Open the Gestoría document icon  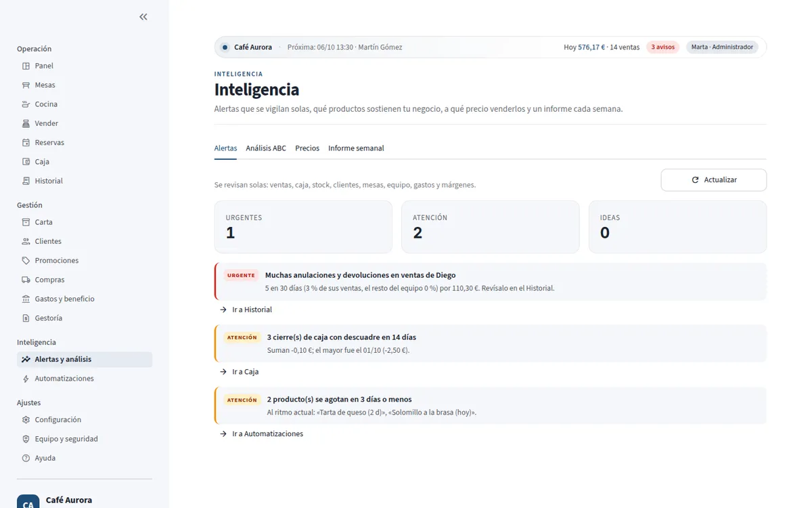click(x=26, y=318)
